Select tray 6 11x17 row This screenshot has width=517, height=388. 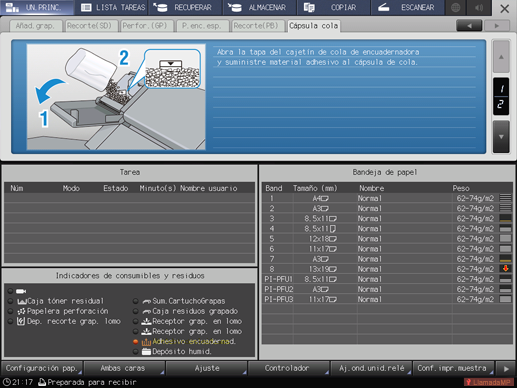387,249
